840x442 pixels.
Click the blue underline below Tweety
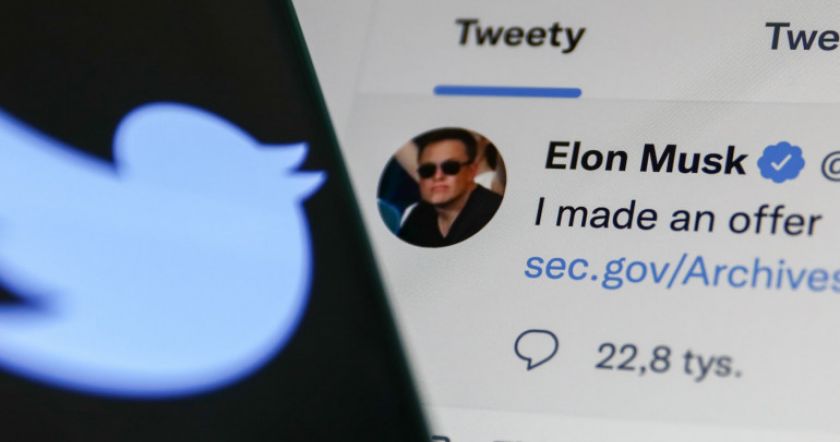click(507, 92)
